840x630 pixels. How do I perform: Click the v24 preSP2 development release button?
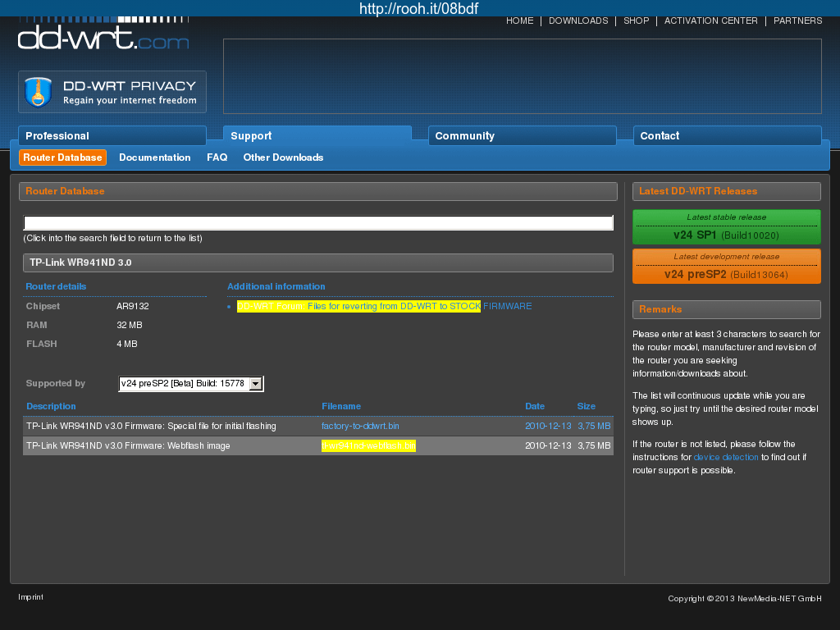[726, 267]
